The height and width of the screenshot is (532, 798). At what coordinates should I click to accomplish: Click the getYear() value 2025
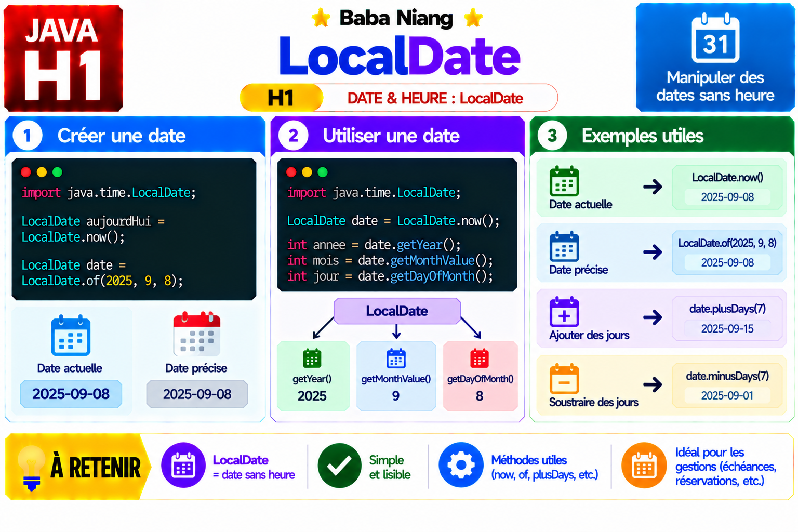(312, 396)
